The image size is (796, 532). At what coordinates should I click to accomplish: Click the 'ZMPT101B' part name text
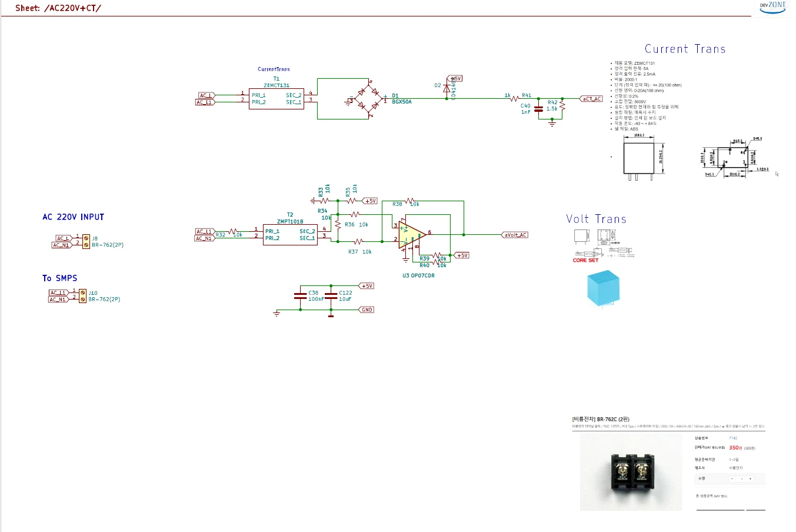tap(290, 222)
